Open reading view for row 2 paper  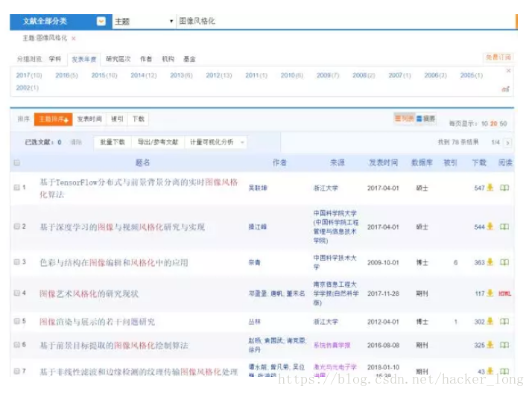tap(504, 226)
